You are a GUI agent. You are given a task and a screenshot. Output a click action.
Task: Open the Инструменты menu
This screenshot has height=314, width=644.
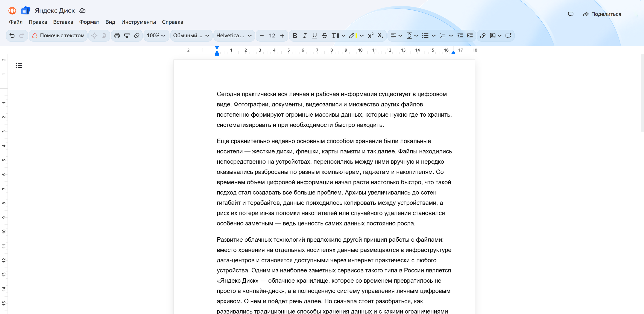point(138,22)
